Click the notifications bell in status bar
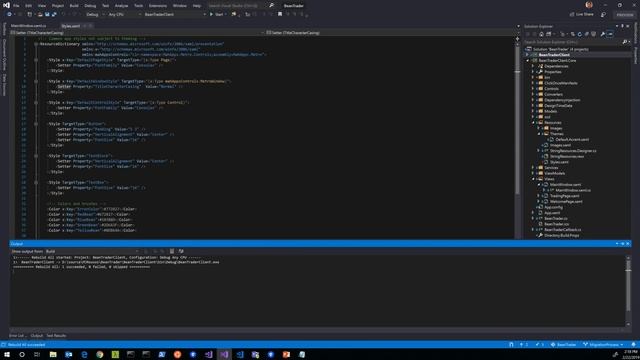This screenshot has height=360, width=640. click(x=633, y=345)
